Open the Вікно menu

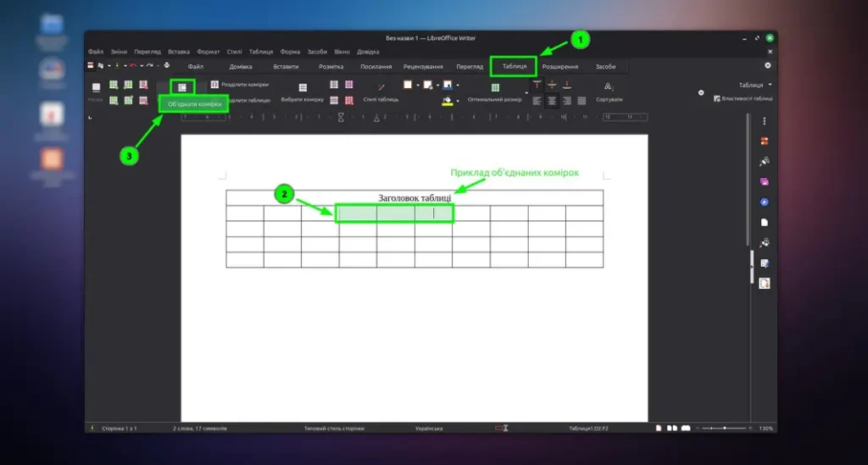pos(342,52)
